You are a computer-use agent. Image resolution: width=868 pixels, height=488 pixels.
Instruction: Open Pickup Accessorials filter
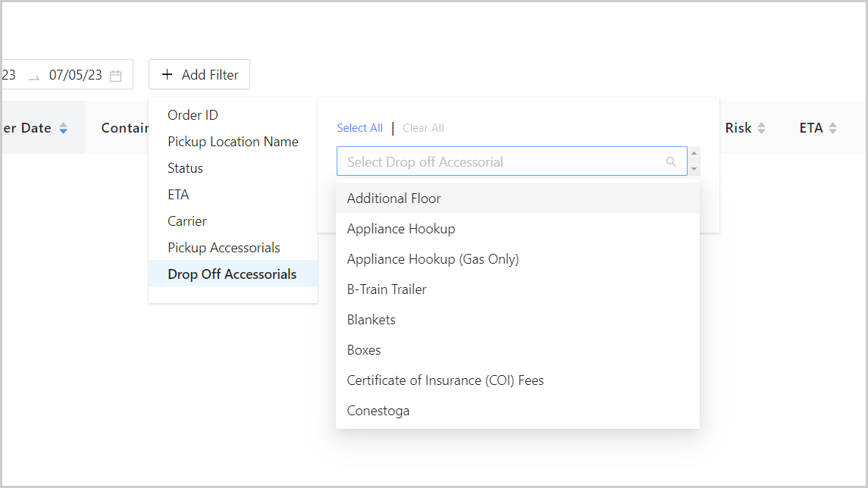(x=224, y=248)
